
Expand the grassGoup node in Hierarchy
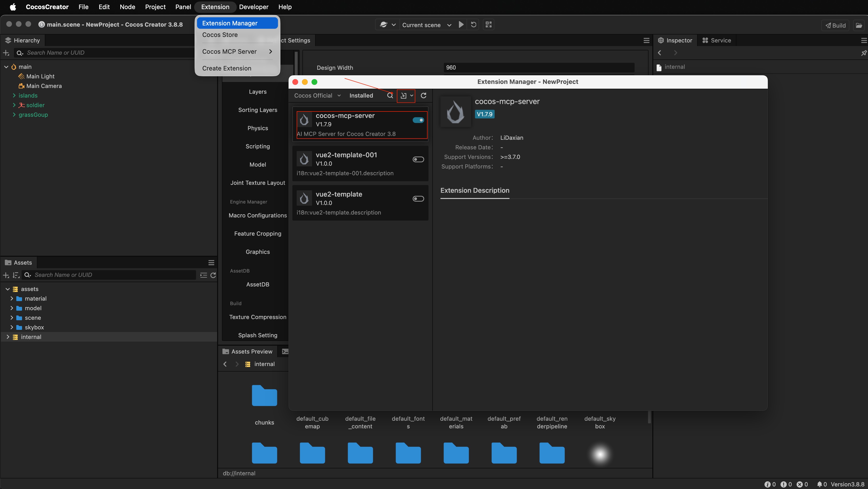(14, 115)
